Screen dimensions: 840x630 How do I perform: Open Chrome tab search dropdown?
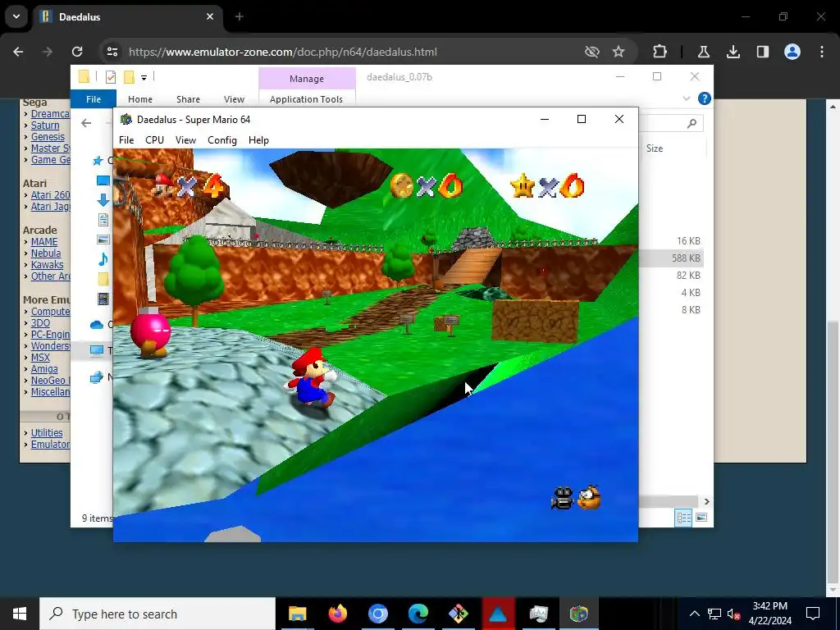16,16
